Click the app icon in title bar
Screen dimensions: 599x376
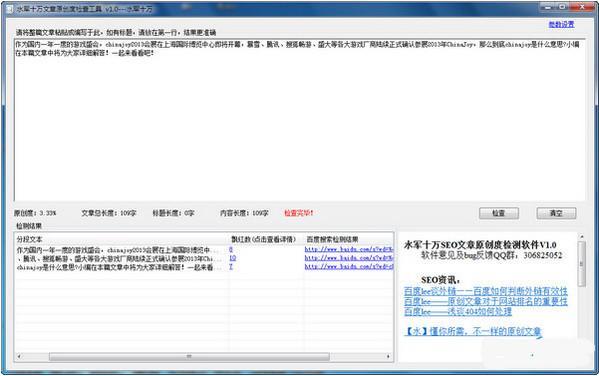pos(10,9)
